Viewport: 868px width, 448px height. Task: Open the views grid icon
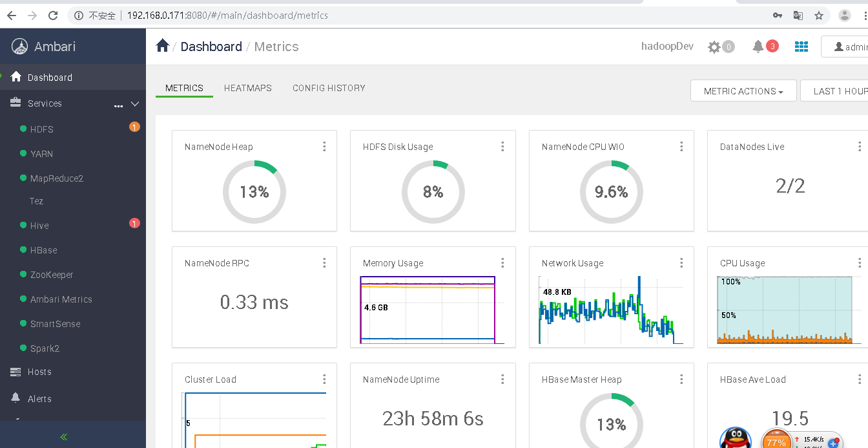click(x=801, y=47)
